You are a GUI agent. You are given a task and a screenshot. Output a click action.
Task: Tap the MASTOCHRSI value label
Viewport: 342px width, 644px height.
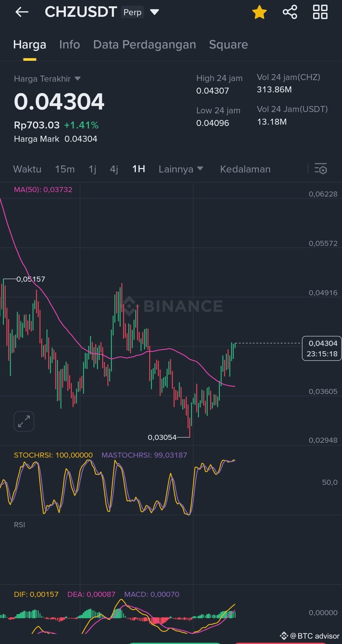(144, 455)
